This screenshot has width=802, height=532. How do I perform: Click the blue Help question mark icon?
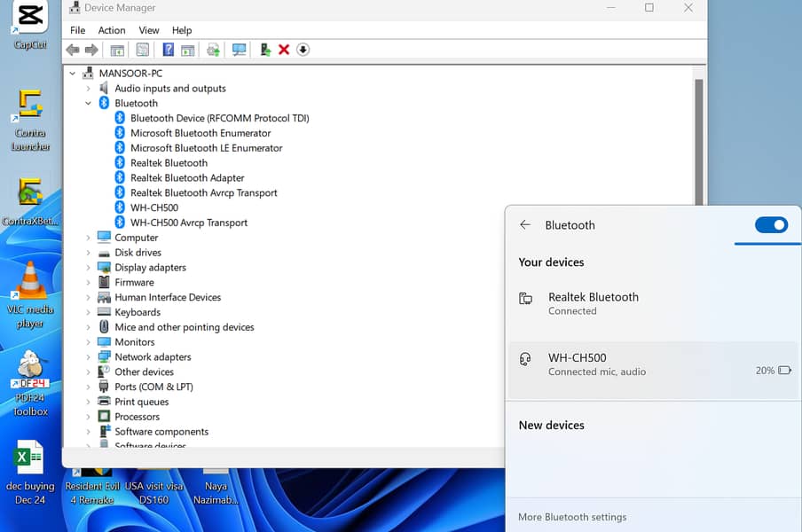coord(169,50)
